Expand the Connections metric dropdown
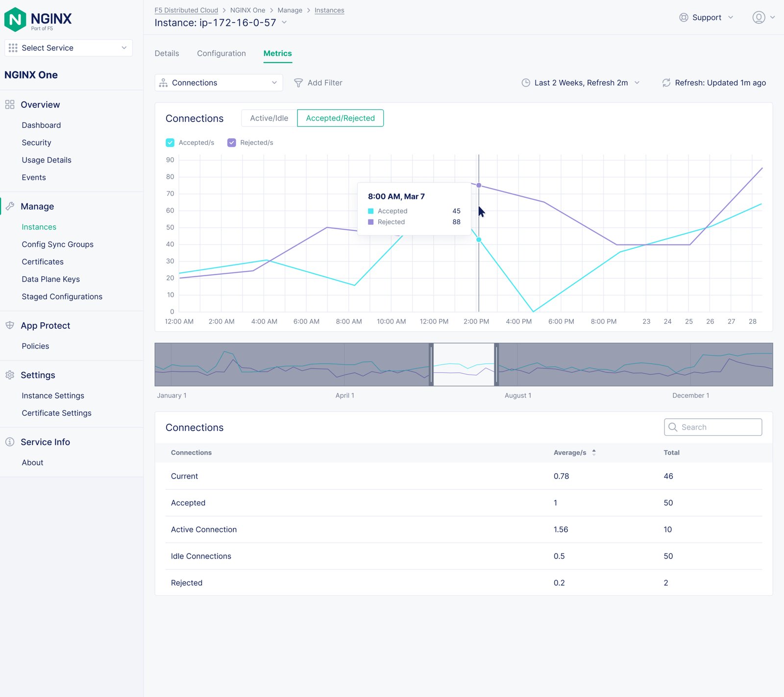 (219, 83)
